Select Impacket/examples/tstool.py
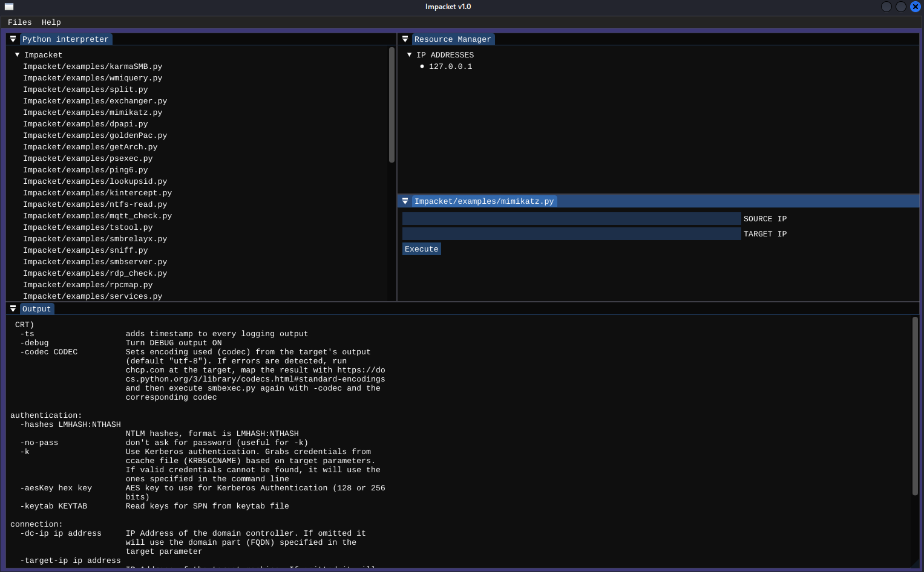 [x=88, y=227]
